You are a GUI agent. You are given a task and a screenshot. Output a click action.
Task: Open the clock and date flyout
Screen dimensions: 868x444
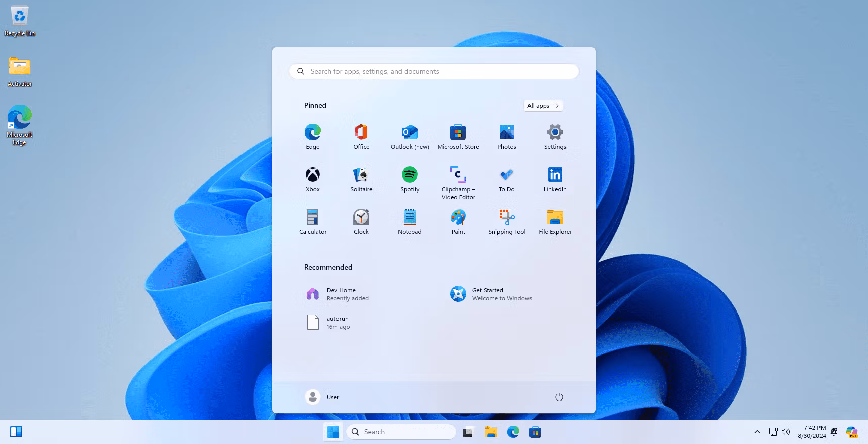(811, 432)
